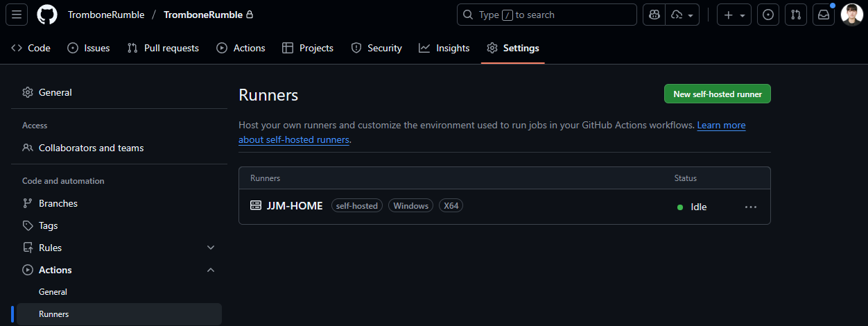Switch to the Issues tab
Screen dimensions: 868x326
(x=89, y=48)
